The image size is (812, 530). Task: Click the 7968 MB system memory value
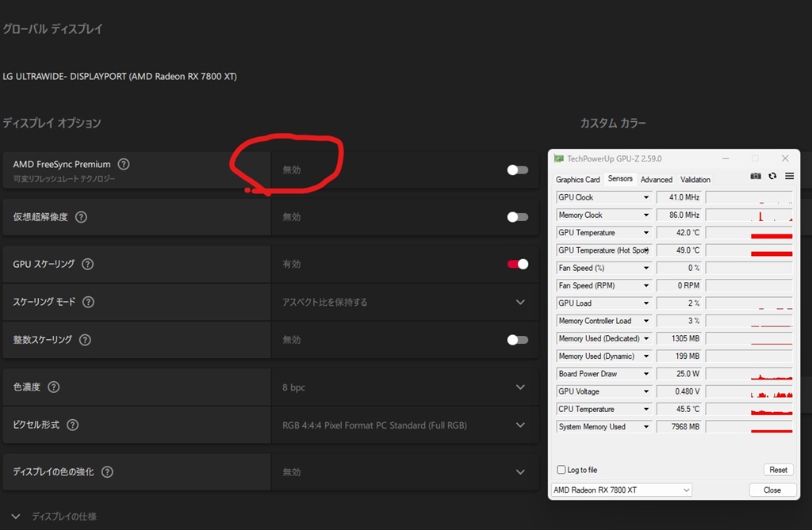(x=679, y=426)
